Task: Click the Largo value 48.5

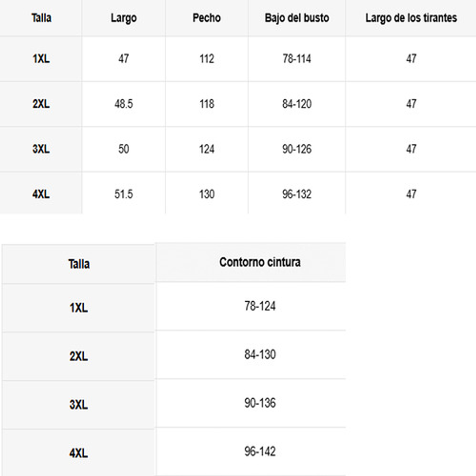Action: pyautogui.click(x=124, y=104)
